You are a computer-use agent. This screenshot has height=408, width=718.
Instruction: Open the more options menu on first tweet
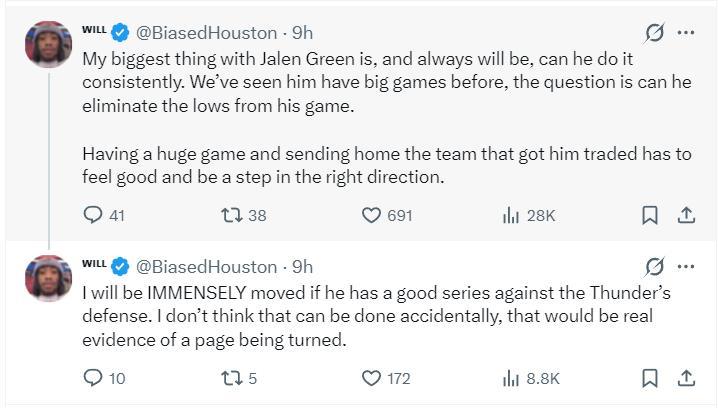(686, 33)
